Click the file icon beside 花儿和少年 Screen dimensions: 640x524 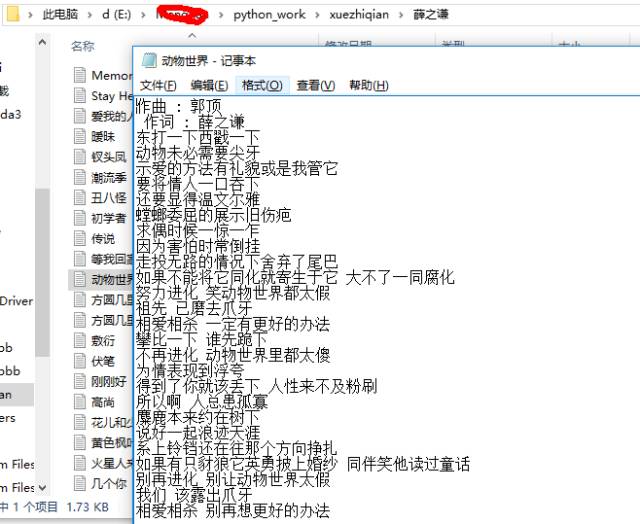click(x=80, y=422)
